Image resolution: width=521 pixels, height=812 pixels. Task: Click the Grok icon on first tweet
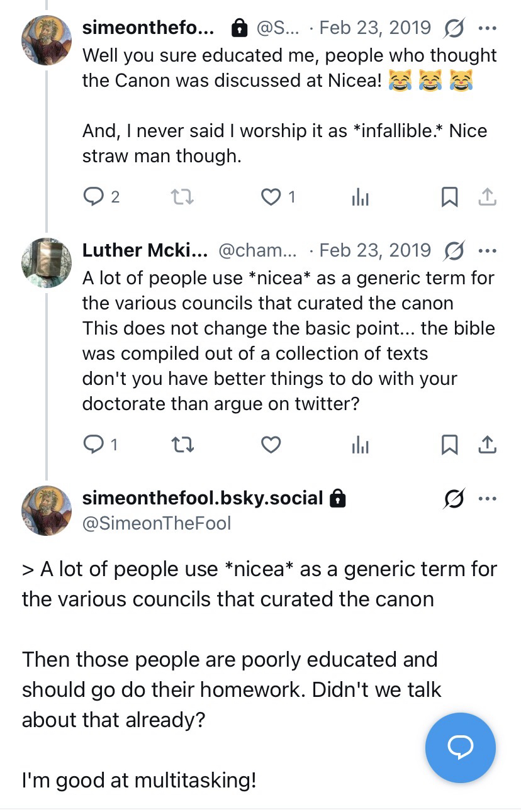click(x=454, y=28)
